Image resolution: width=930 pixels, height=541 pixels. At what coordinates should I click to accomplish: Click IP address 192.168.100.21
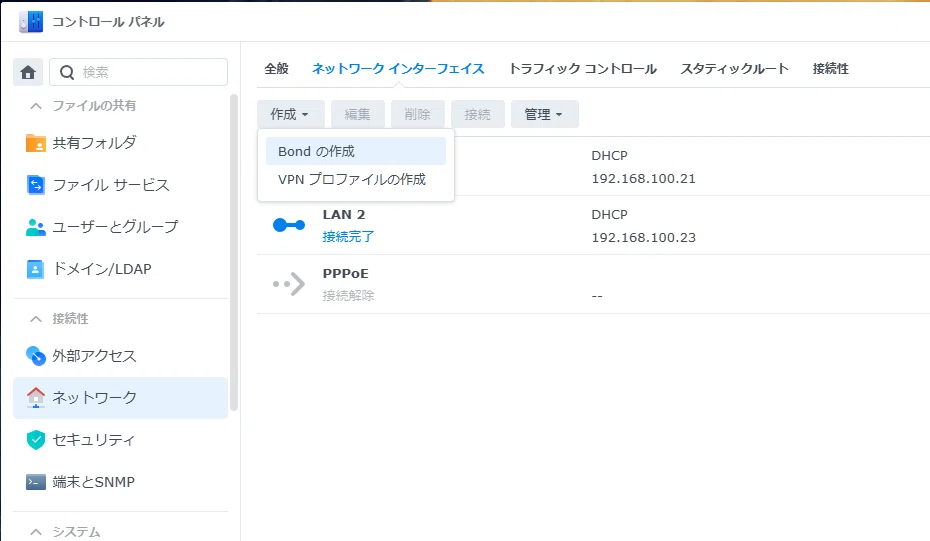(644, 179)
